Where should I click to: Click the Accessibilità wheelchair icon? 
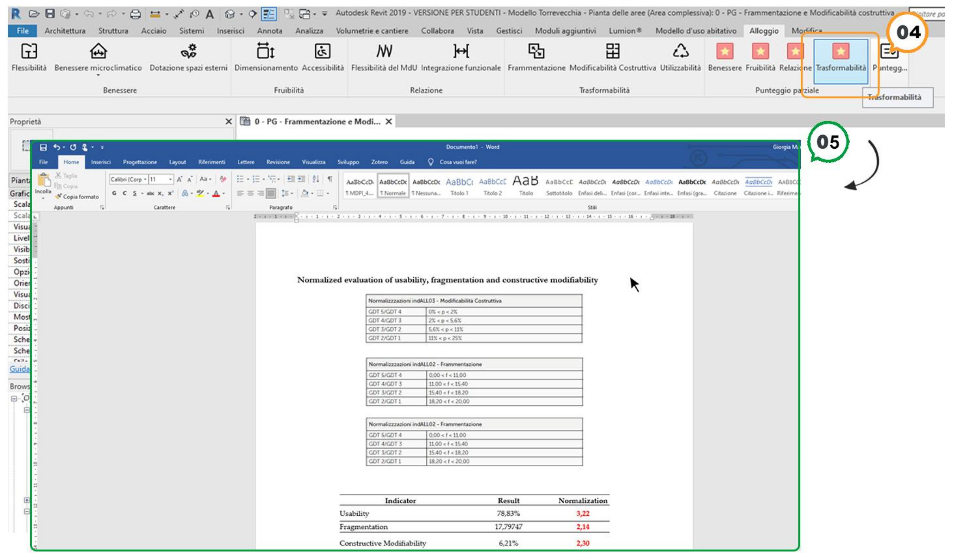pos(323,51)
